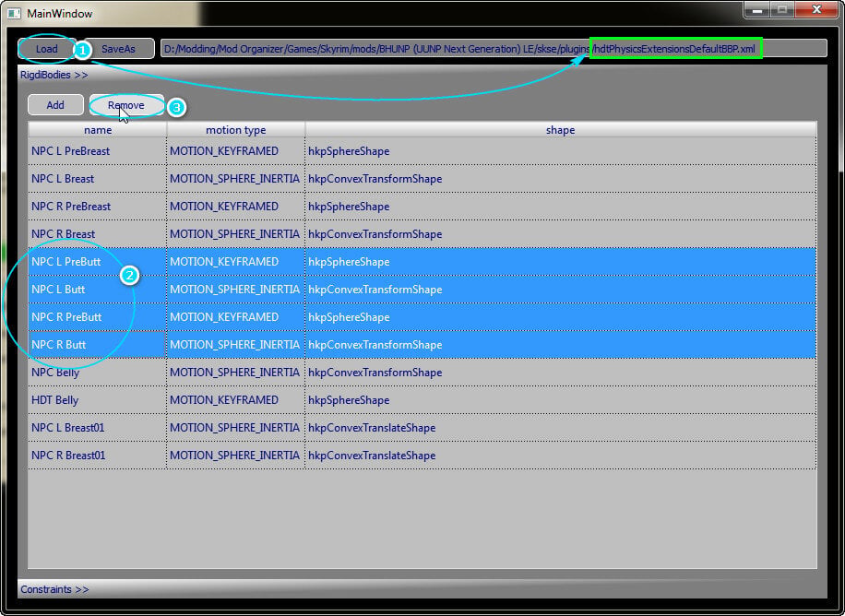Viewport: 845px width, 616px height.
Task: Click motion type of NPC L PreButt
Action: (236, 261)
